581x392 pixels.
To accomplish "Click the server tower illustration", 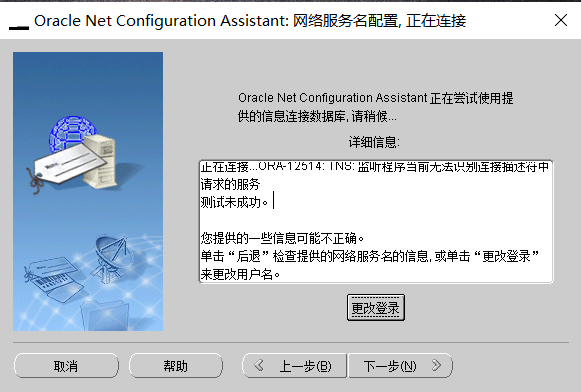I will pos(99,160).
